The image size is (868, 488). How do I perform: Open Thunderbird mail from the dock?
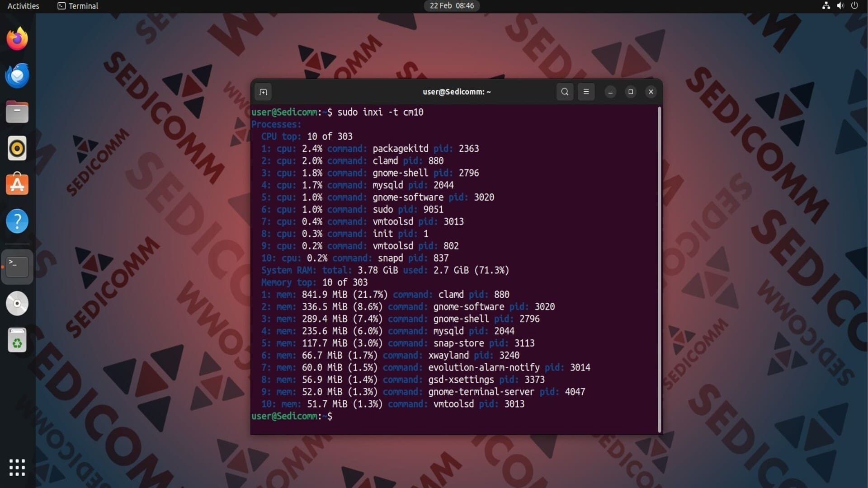tap(17, 75)
